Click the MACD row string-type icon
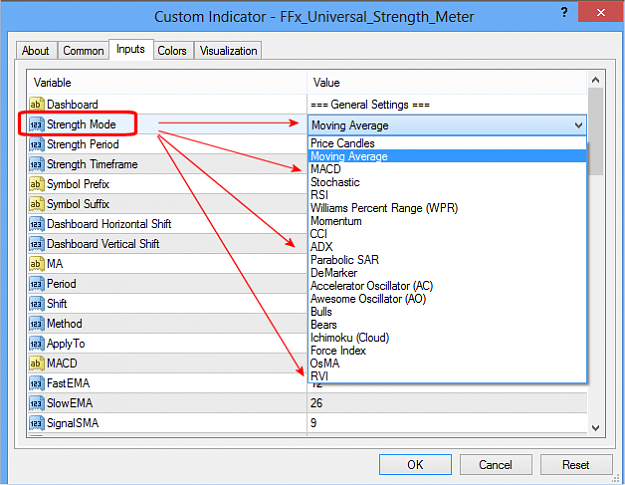This screenshot has height=485, width=625. [x=36, y=363]
